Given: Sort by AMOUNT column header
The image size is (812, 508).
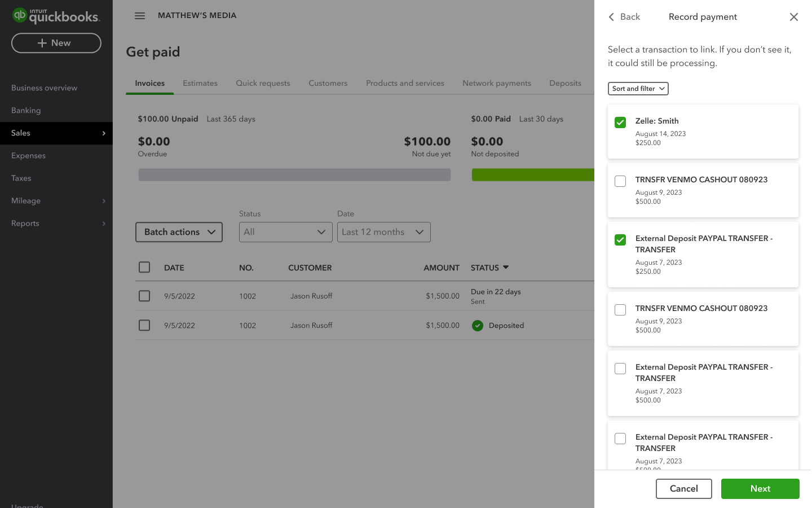Looking at the screenshot, I should point(442,268).
